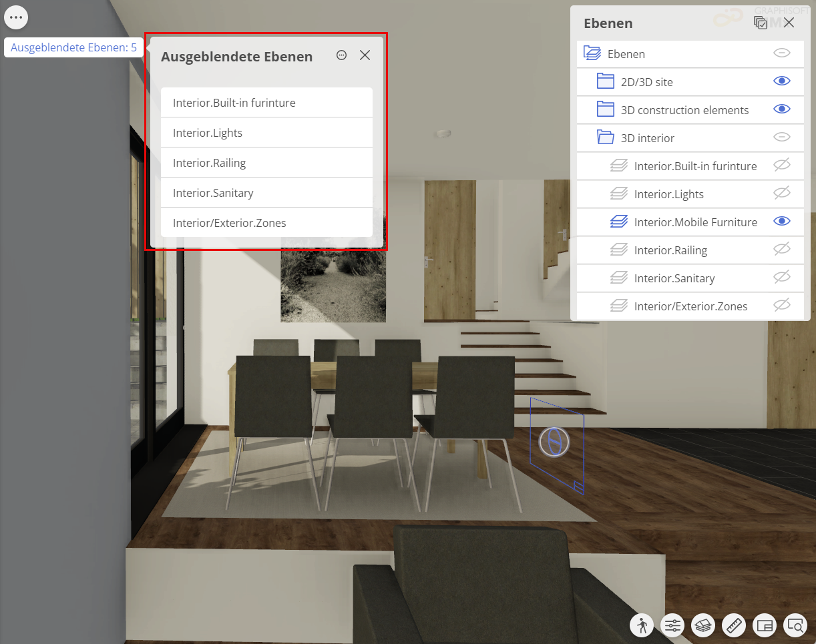Select Interior.Sanitary in hidden layers list
816x644 pixels.
(266, 193)
